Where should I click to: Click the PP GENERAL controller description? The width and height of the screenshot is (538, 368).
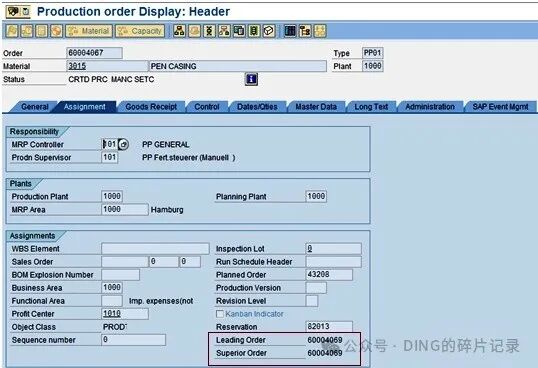coord(166,144)
